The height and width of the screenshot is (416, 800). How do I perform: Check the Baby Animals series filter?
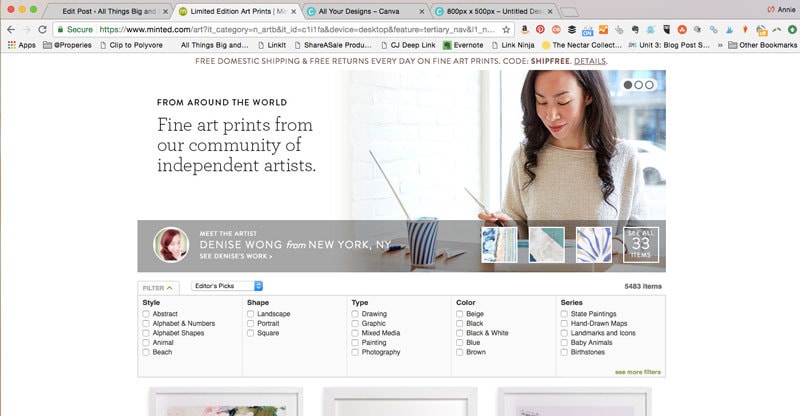click(x=564, y=342)
